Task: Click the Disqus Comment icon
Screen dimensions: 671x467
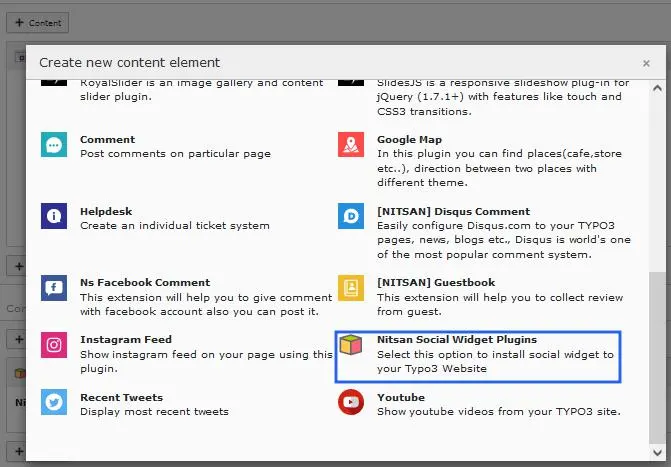Action: point(351,216)
